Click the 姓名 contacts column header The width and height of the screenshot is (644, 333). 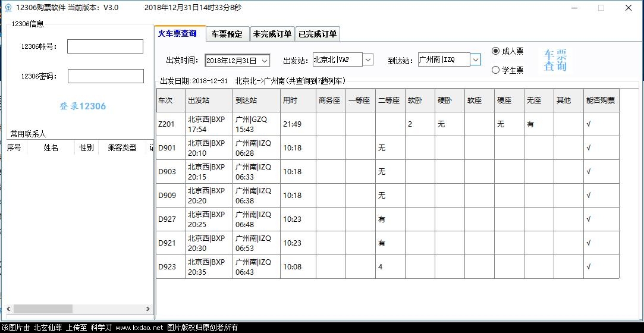51,148
